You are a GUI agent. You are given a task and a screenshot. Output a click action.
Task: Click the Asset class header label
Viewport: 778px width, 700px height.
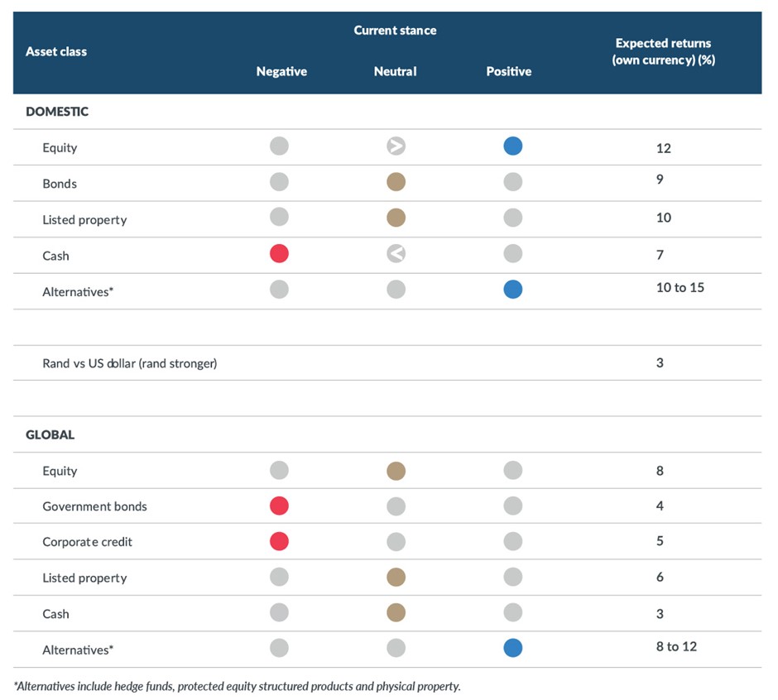[56, 51]
